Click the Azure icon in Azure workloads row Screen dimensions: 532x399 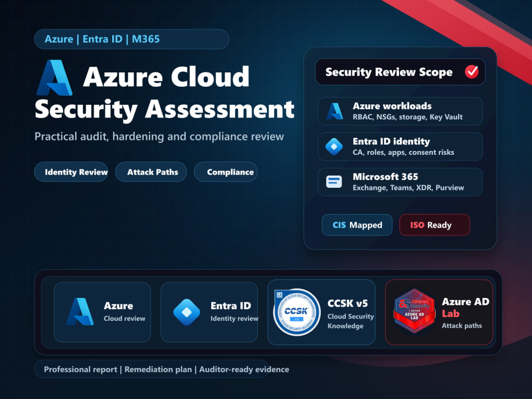coord(335,111)
